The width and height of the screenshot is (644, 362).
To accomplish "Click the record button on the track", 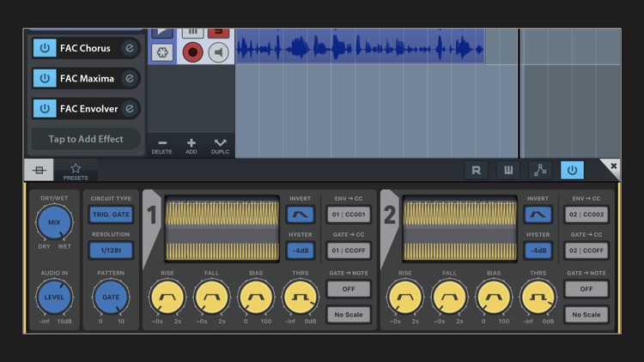I will pos(192,52).
